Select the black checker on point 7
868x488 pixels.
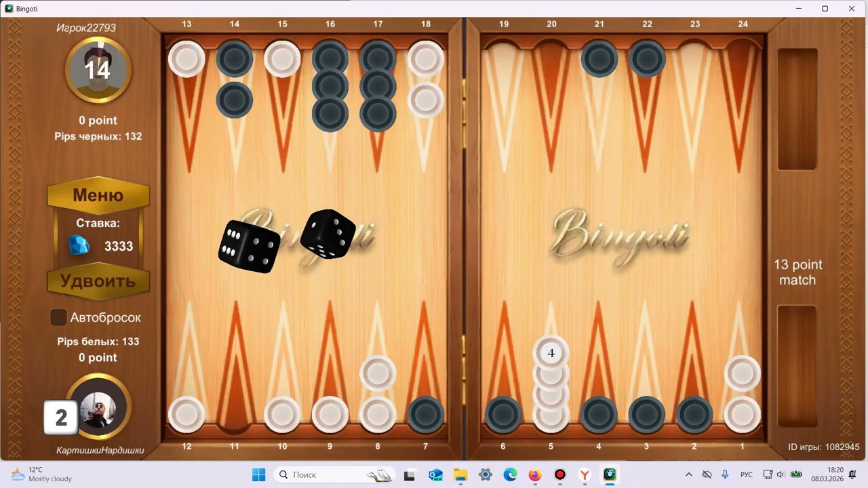(426, 415)
